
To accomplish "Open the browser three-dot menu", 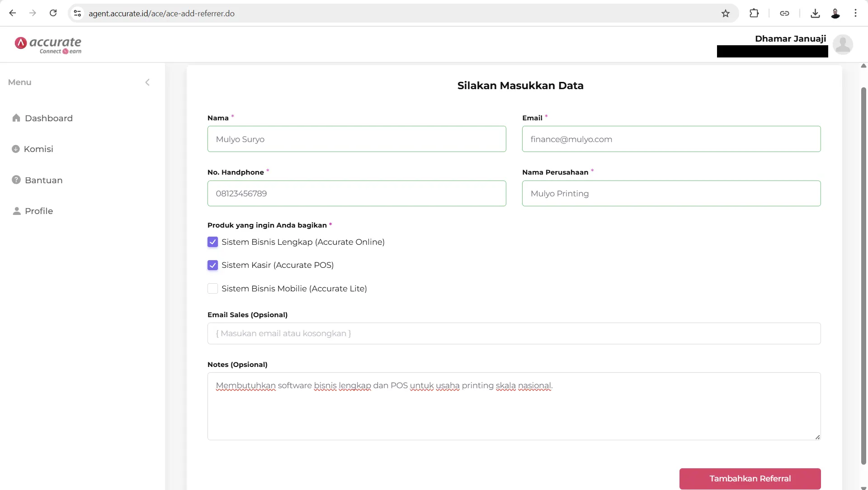I will point(855,13).
